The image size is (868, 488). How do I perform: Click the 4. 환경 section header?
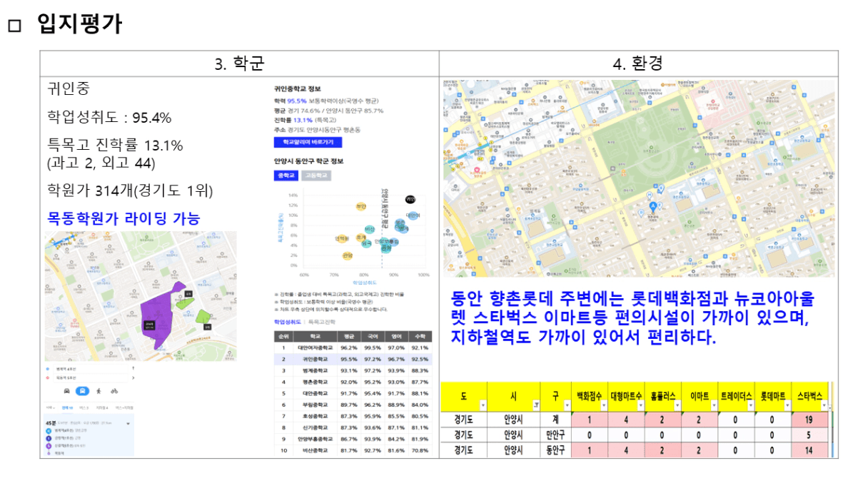click(x=638, y=63)
